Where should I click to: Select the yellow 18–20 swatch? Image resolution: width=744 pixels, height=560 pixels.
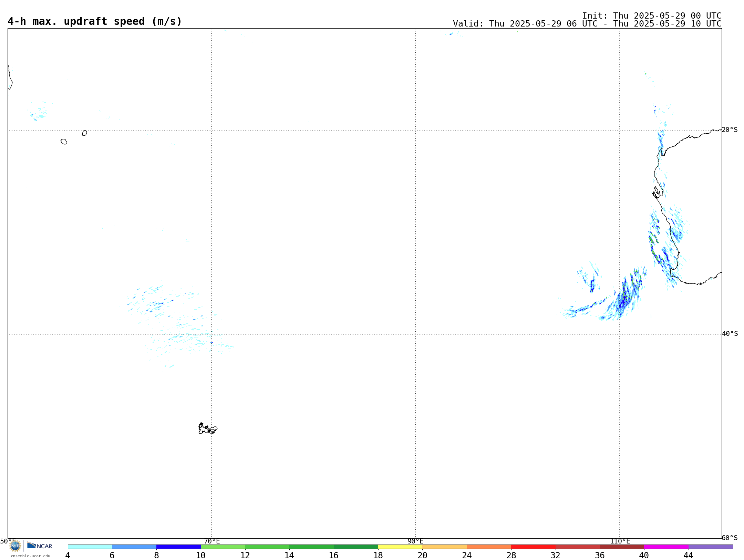[400, 547]
